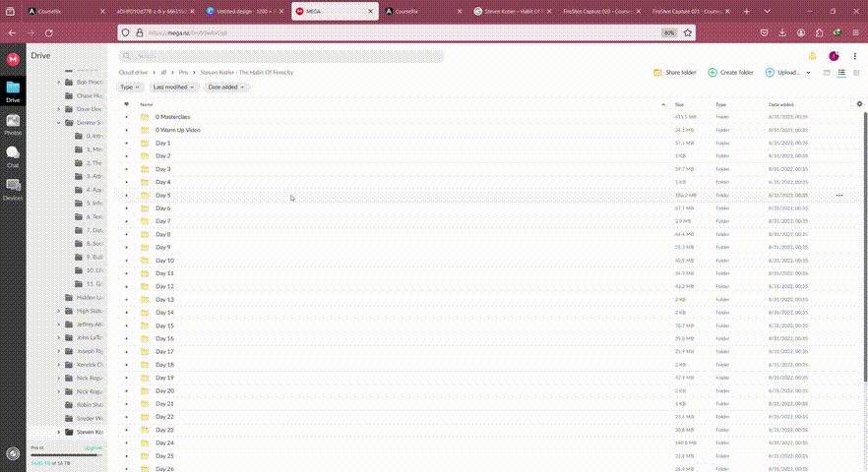
Task: Switch to media discovery view icon
Action: pos(827,73)
